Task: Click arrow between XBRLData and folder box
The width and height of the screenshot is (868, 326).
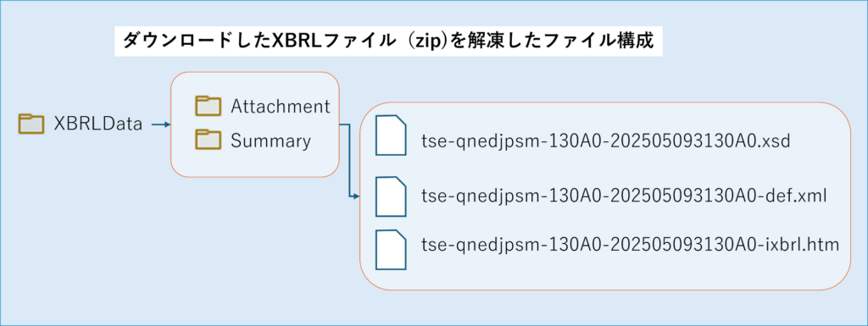Action: point(160,124)
